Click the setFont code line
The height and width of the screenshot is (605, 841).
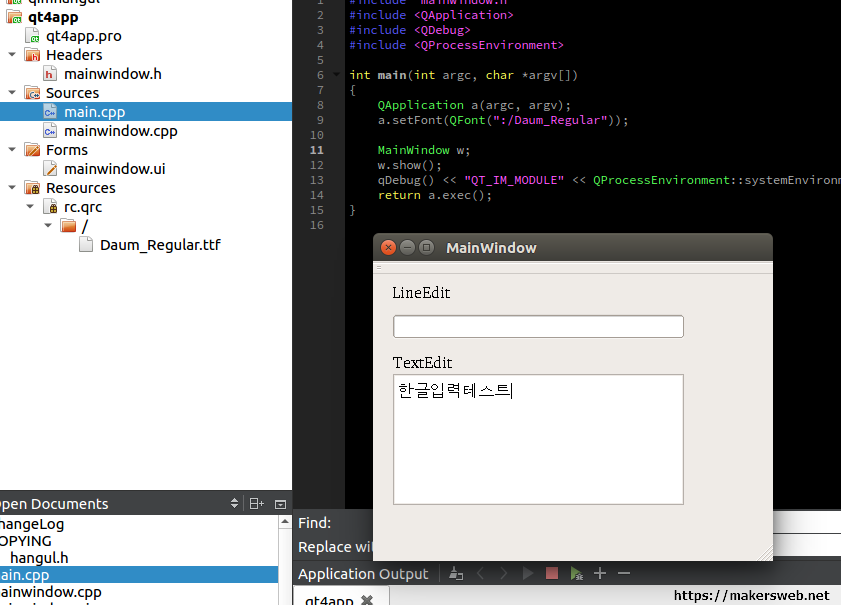tap(503, 120)
